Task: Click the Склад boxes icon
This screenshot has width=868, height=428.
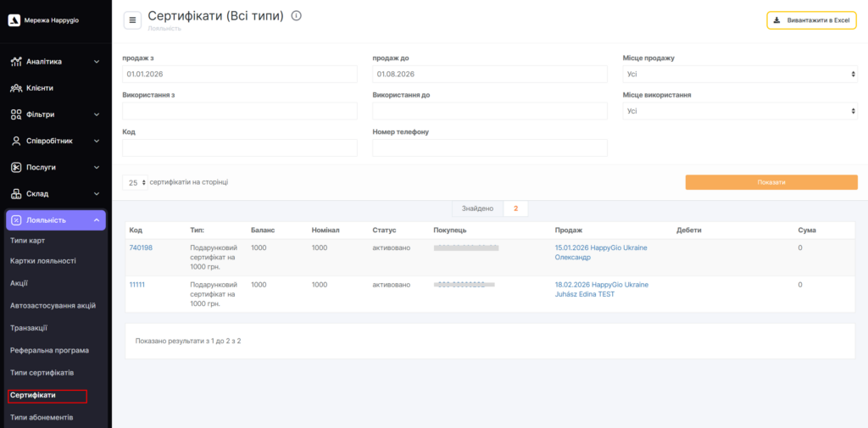Action: pyautogui.click(x=16, y=194)
